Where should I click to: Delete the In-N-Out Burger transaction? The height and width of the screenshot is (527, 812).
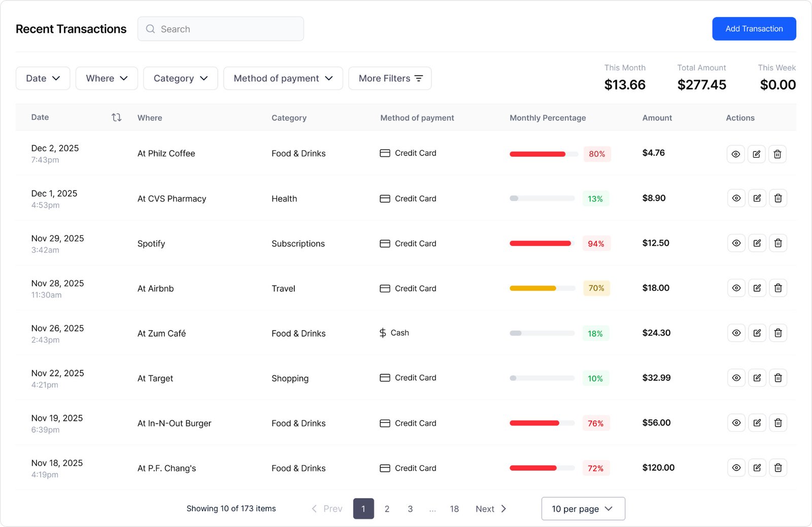(777, 423)
